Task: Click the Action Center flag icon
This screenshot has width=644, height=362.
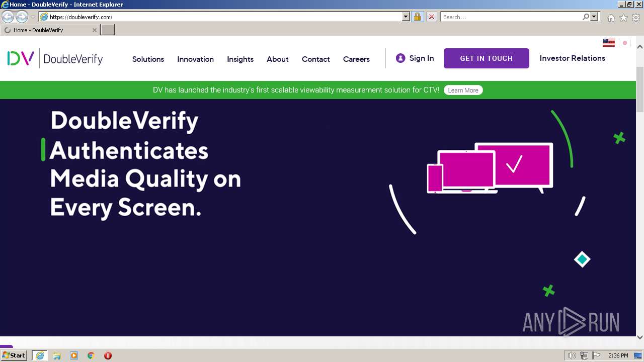Action: (596, 355)
